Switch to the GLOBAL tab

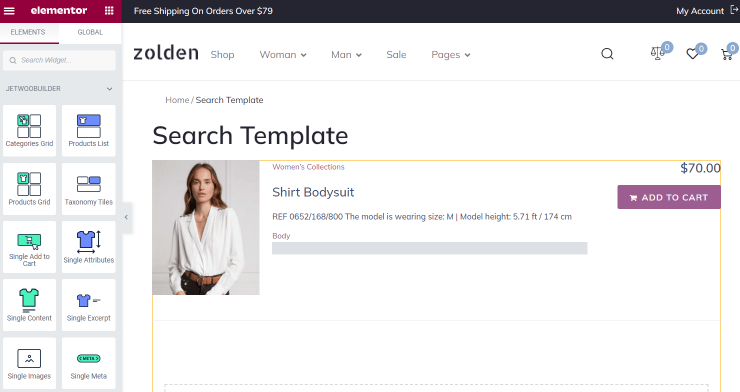tap(90, 33)
